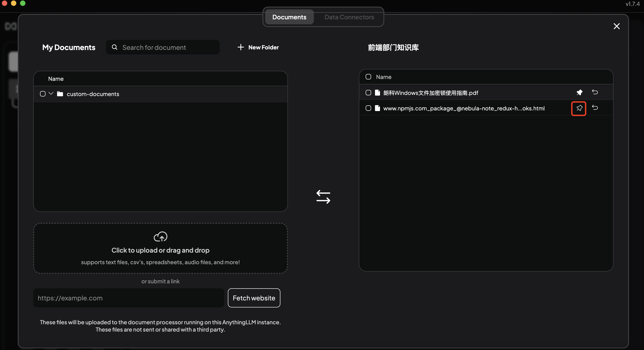Switch to the Documents tab

289,17
